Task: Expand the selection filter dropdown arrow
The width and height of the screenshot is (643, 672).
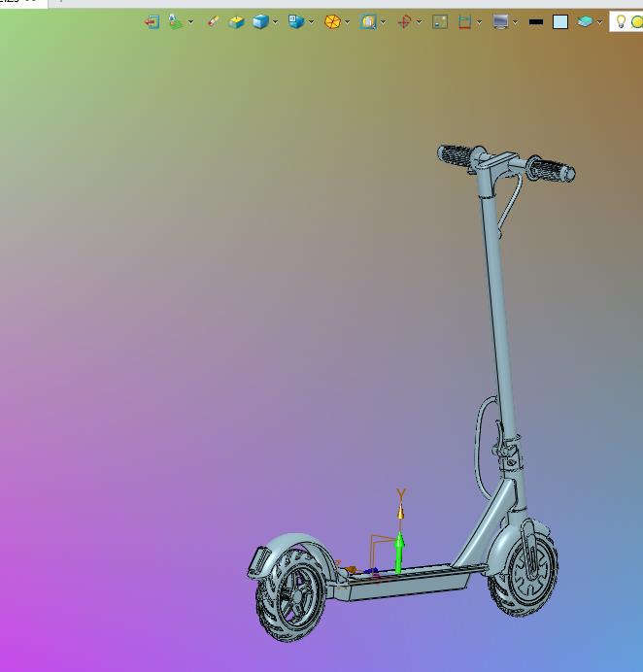Action: coord(190,22)
